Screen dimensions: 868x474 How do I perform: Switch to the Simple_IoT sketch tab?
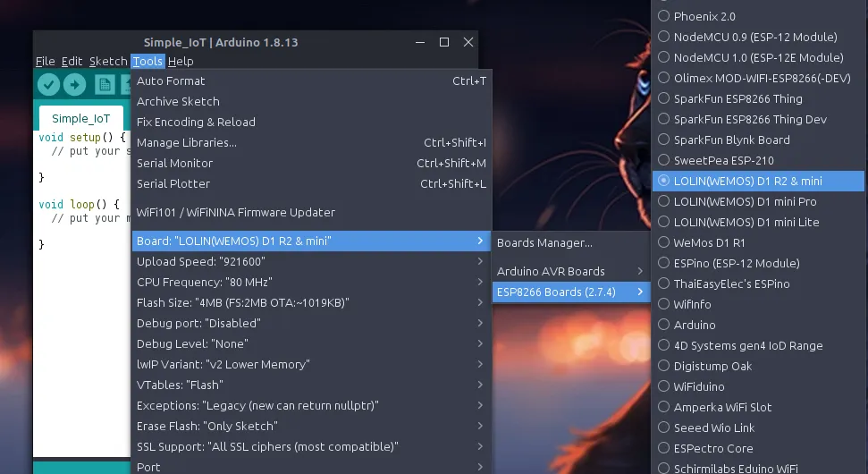[80, 118]
